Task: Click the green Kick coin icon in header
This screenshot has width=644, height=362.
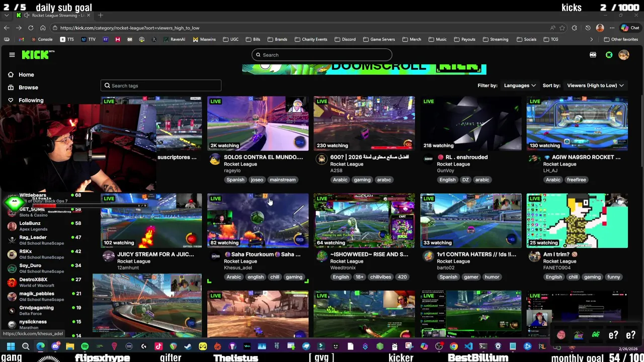Action: click(x=609, y=55)
